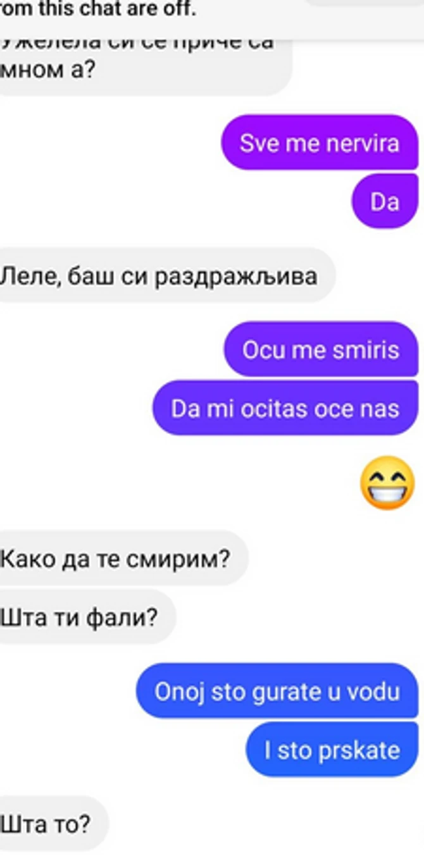
Task: Select the 'Sve me nervira' message bubble
Action: (320, 142)
